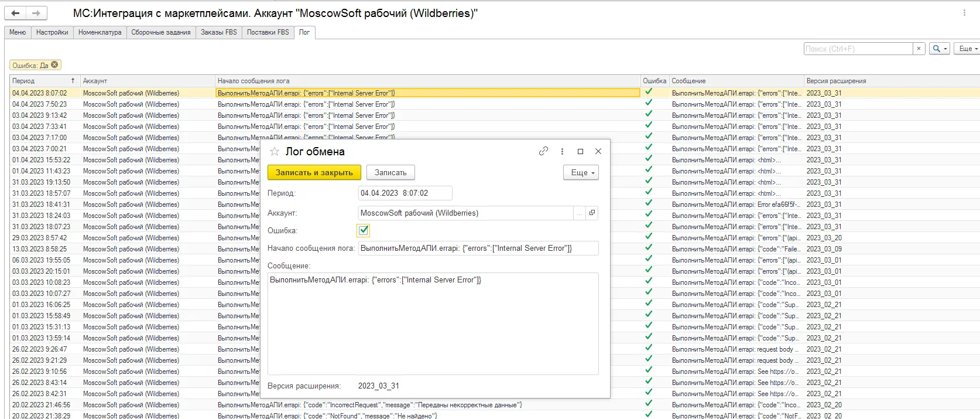Expand the main toolbar Еще dropdown
The image size is (980, 419).
967,49
